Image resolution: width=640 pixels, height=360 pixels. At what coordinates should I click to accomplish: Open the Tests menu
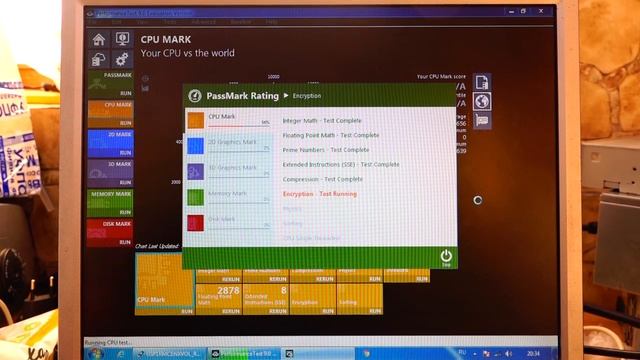coord(170,22)
